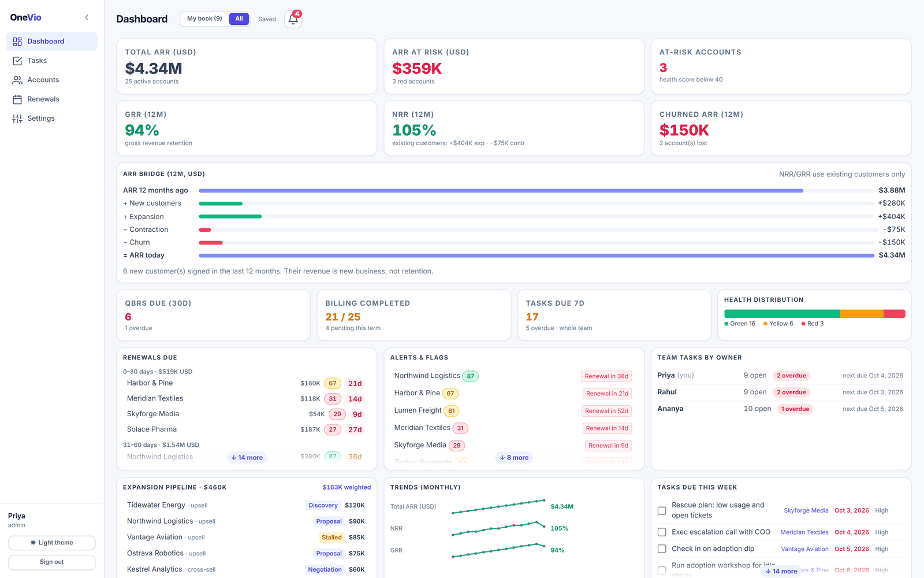Click the GRR (12M) 94% card
This screenshot has width=924, height=578.
pyautogui.click(x=247, y=128)
